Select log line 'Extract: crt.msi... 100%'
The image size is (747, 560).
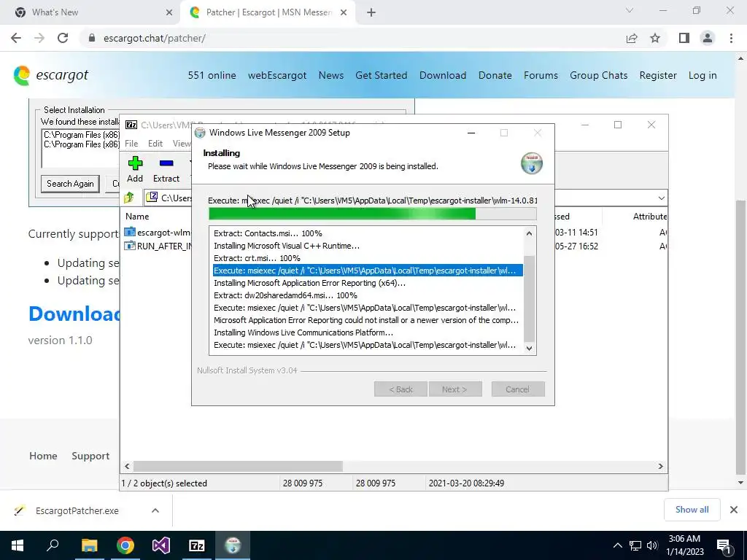tap(257, 258)
